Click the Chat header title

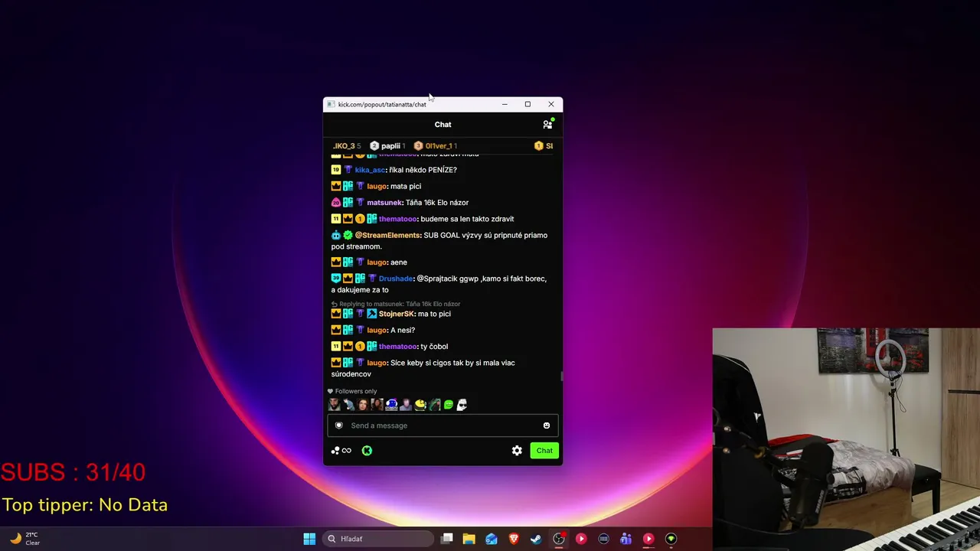pyautogui.click(x=443, y=124)
